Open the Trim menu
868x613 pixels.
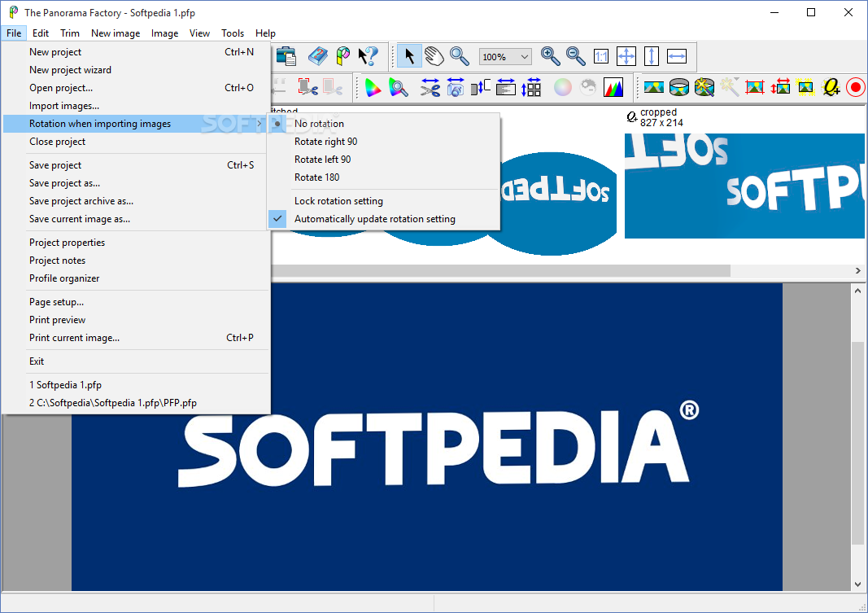click(70, 33)
